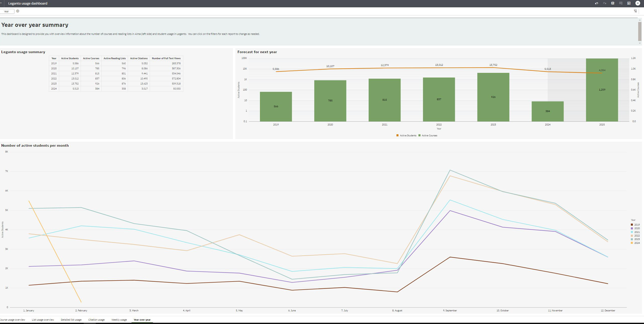Click the filter funnel icon

pyautogui.click(x=635, y=11)
